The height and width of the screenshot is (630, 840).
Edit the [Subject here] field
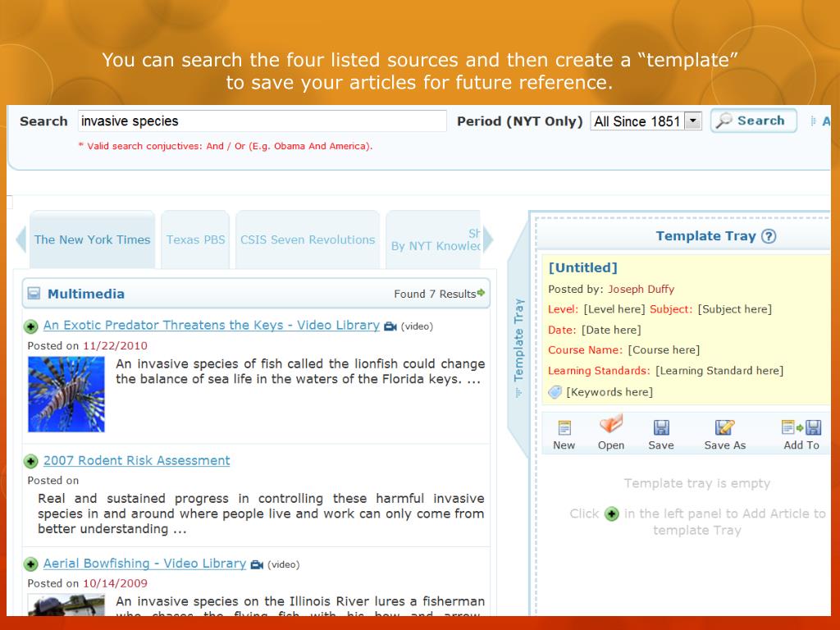(734, 309)
